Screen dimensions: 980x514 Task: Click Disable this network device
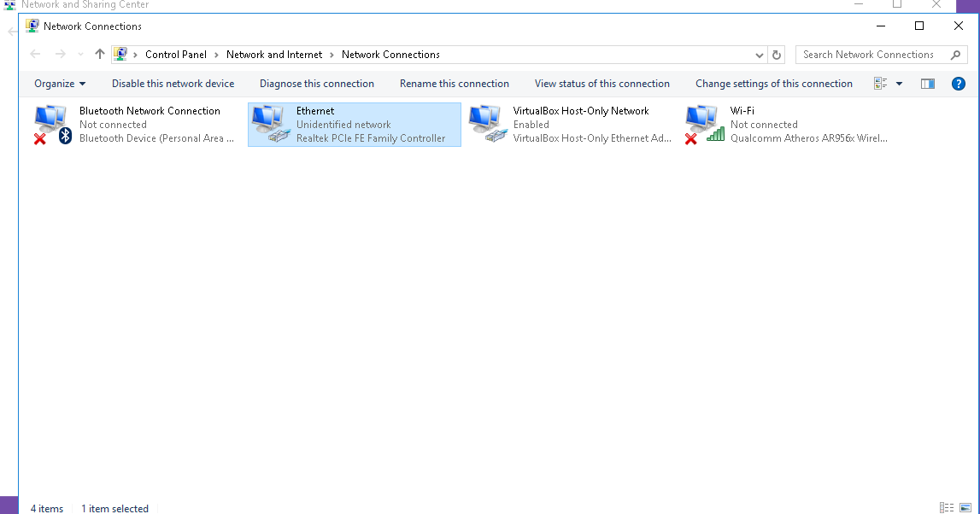point(173,84)
